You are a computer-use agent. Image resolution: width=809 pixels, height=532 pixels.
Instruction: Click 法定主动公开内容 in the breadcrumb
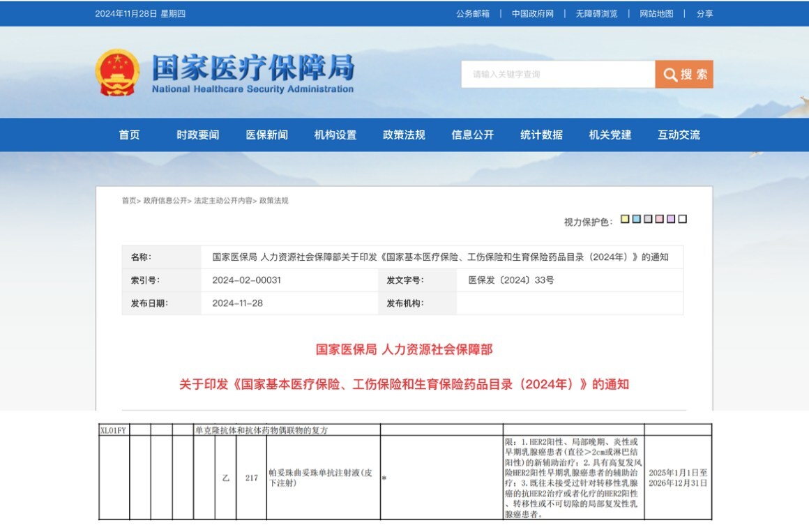pyautogui.click(x=222, y=201)
